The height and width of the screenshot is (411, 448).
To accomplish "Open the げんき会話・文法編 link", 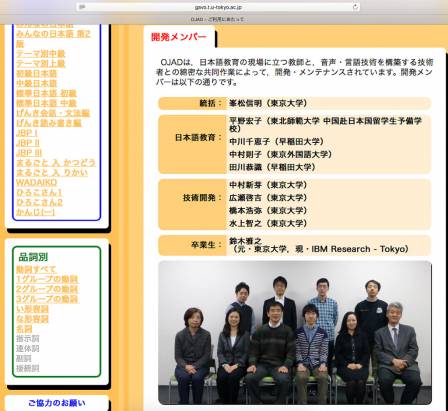I will pyautogui.click(x=53, y=113).
